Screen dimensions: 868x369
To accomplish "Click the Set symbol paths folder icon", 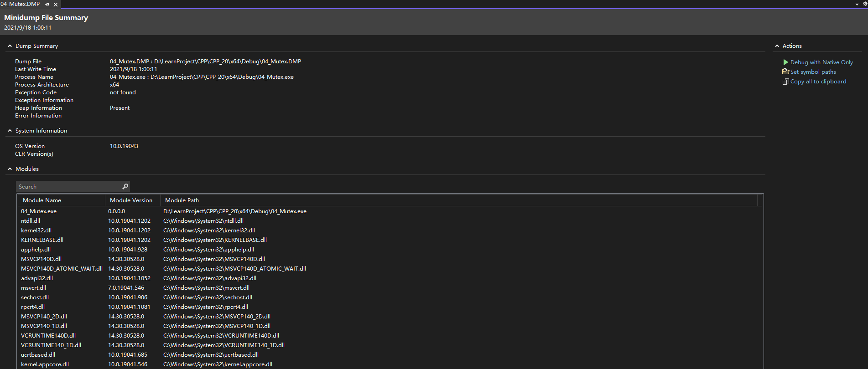I will 785,72.
